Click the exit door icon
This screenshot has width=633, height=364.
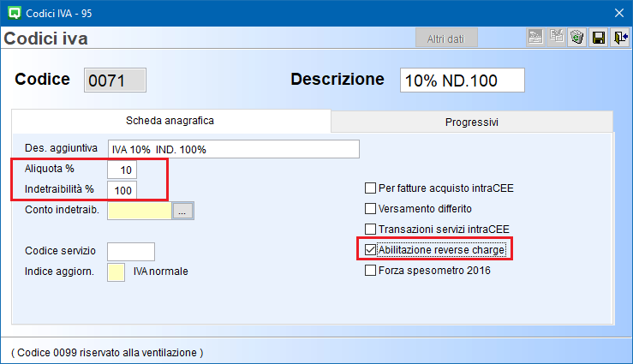pyautogui.click(x=619, y=38)
